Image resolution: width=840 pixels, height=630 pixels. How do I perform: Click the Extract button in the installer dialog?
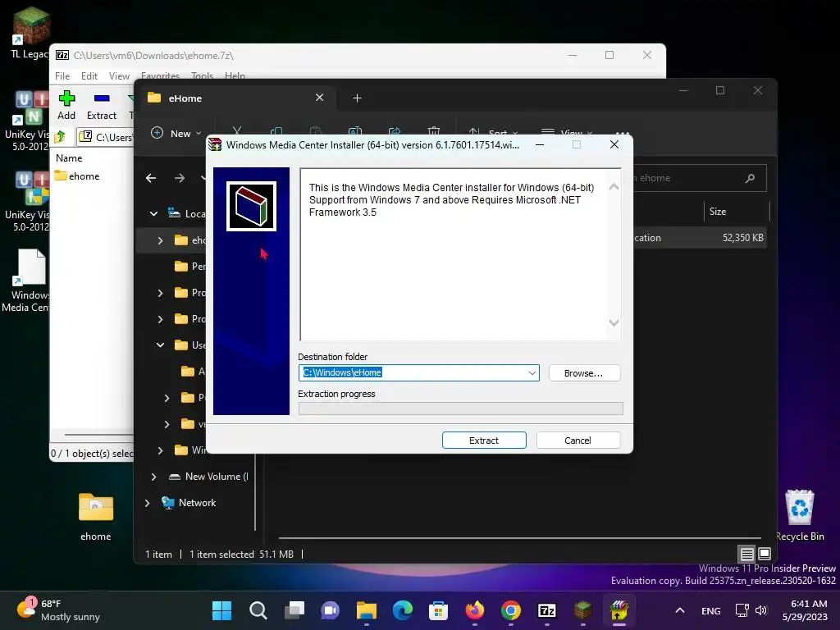tap(484, 441)
